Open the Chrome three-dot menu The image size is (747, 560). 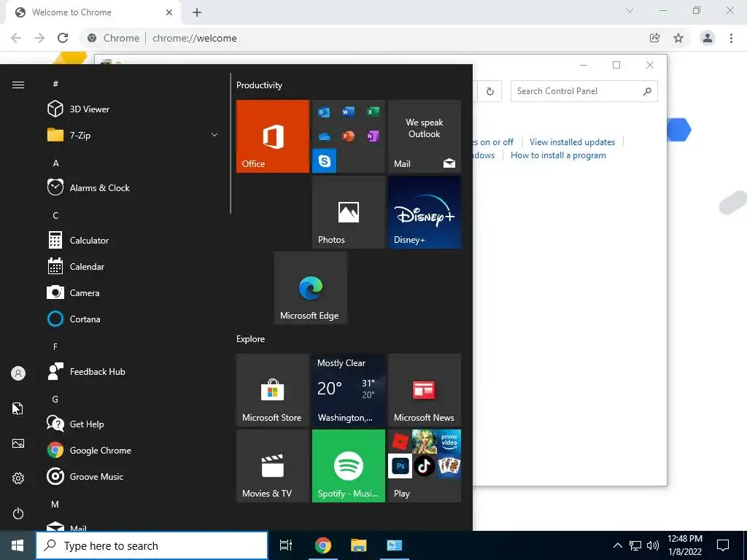(731, 38)
